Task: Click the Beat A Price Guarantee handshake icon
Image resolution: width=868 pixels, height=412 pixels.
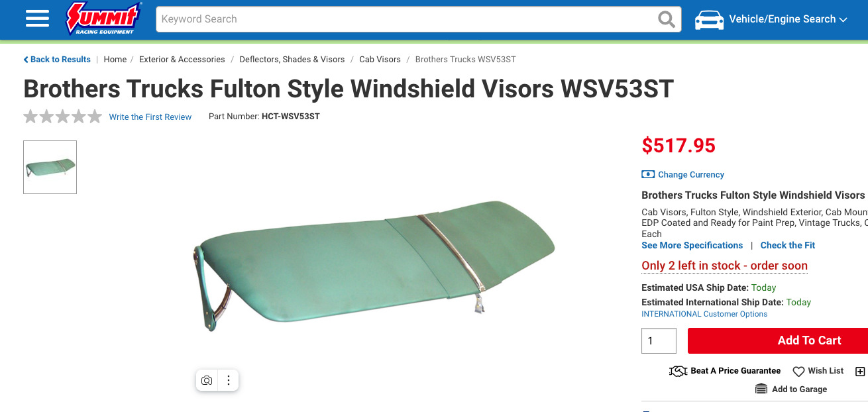Action: pyautogui.click(x=678, y=372)
